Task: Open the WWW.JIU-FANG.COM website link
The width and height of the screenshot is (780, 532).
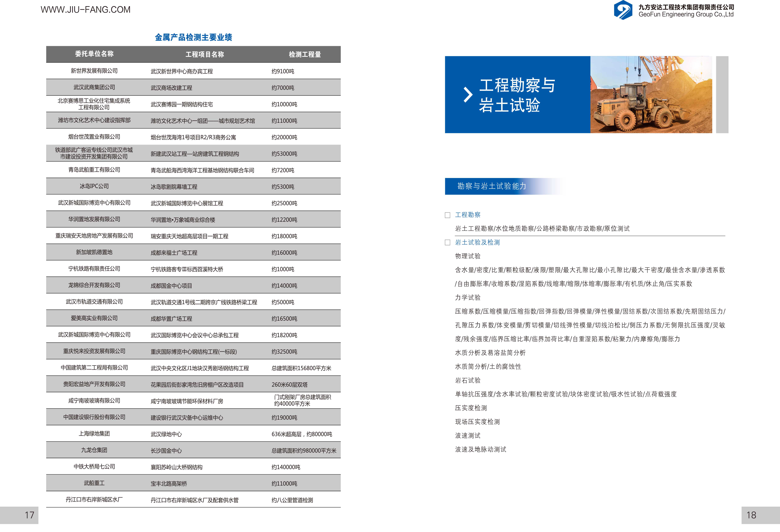Action: click(86, 10)
